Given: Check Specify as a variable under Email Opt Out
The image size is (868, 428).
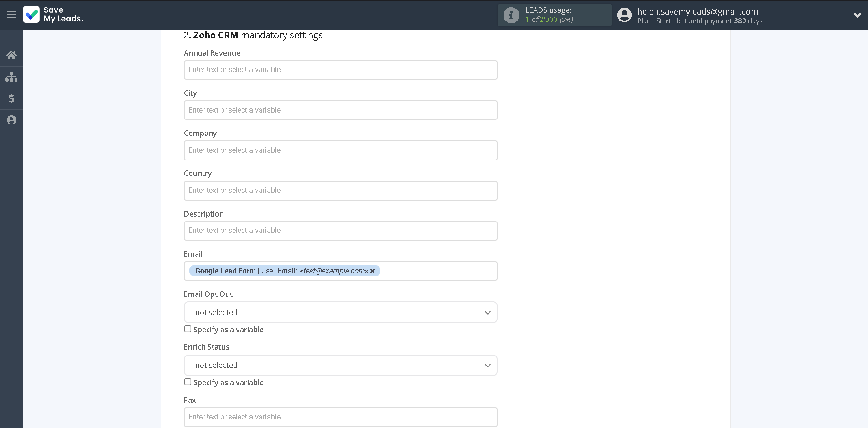Looking at the screenshot, I should [187, 329].
